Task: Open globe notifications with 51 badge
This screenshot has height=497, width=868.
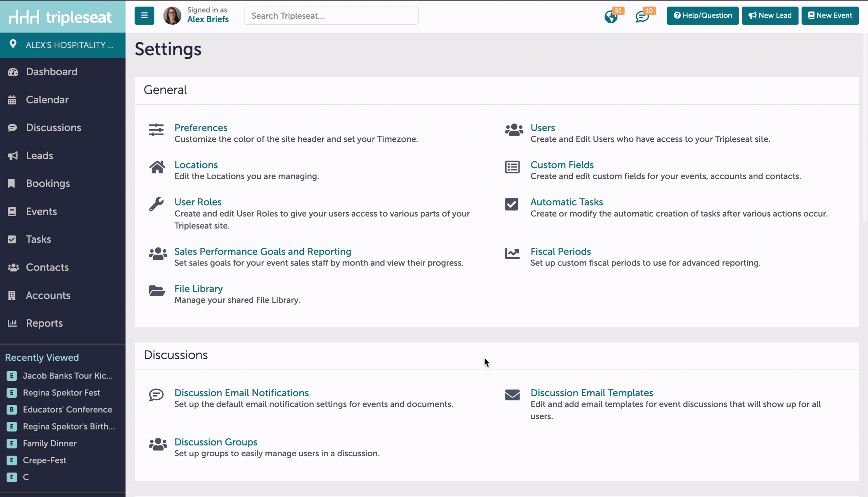Action: pyautogui.click(x=611, y=16)
